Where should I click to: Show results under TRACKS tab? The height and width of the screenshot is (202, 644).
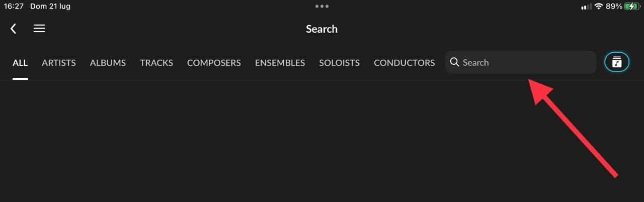tap(156, 63)
